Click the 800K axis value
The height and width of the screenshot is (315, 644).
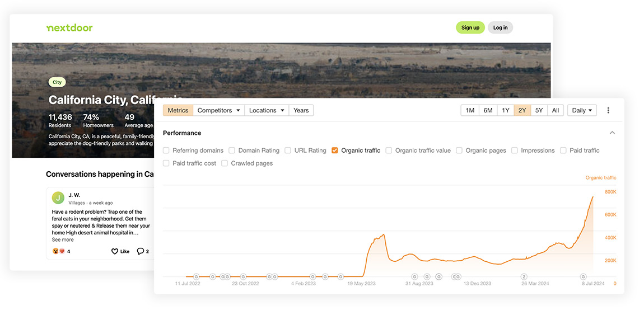coord(611,192)
